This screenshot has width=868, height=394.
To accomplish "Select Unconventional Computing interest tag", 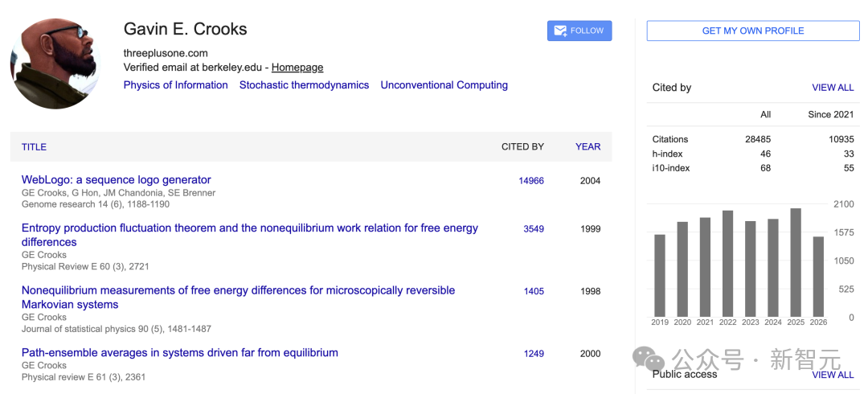I will [x=444, y=85].
